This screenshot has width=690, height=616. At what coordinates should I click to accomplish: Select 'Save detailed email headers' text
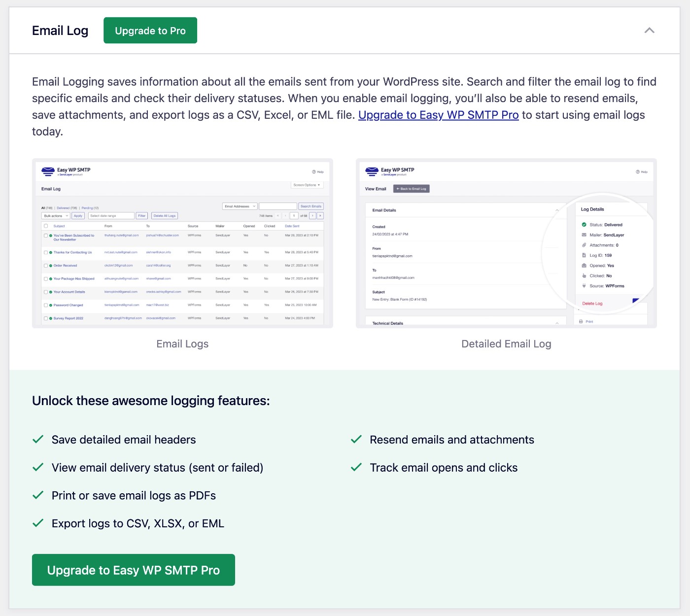pyautogui.click(x=124, y=440)
